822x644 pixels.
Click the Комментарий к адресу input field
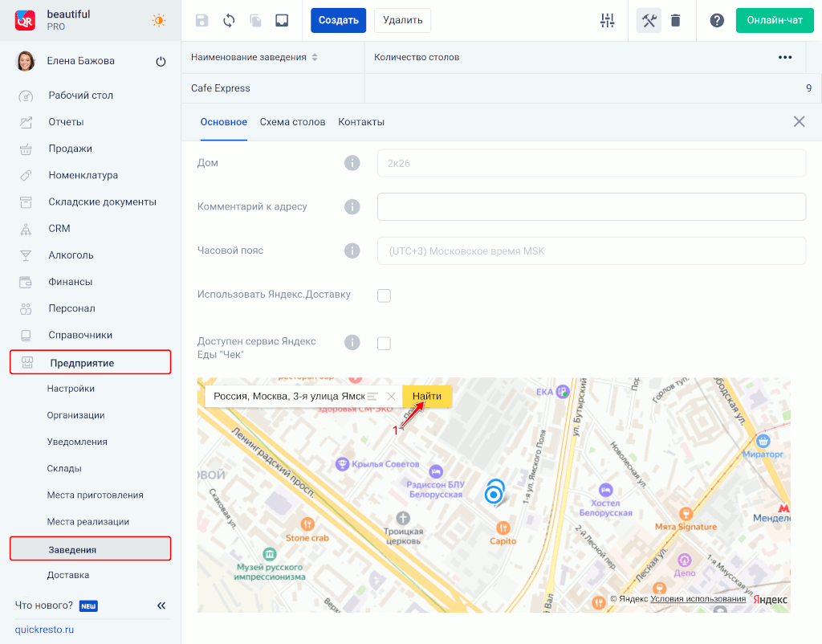click(x=592, y=206)
